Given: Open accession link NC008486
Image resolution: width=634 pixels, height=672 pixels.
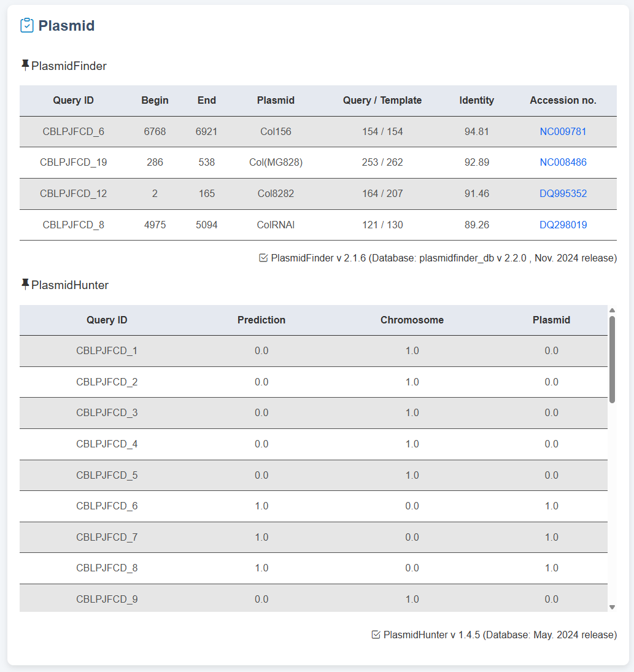Looking at the screenshot, I should click(x=563, y=163).
